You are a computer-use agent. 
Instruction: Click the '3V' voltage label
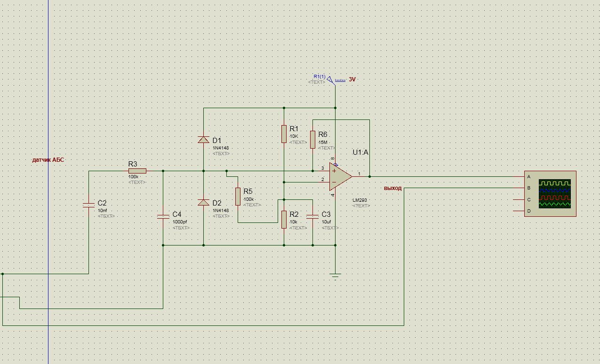[x=352, y=80]
